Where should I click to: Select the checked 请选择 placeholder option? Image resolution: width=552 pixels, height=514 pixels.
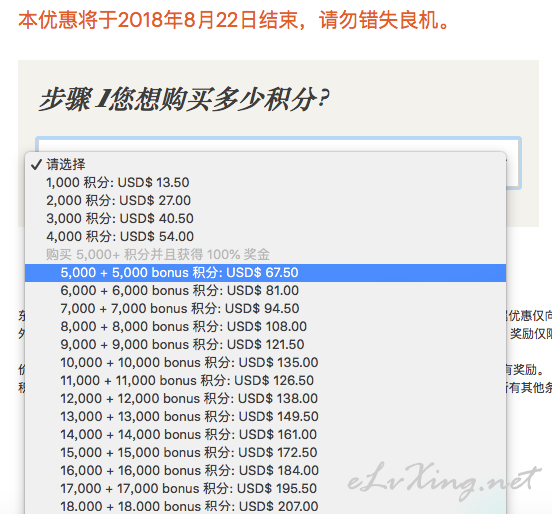coord(265,164)
